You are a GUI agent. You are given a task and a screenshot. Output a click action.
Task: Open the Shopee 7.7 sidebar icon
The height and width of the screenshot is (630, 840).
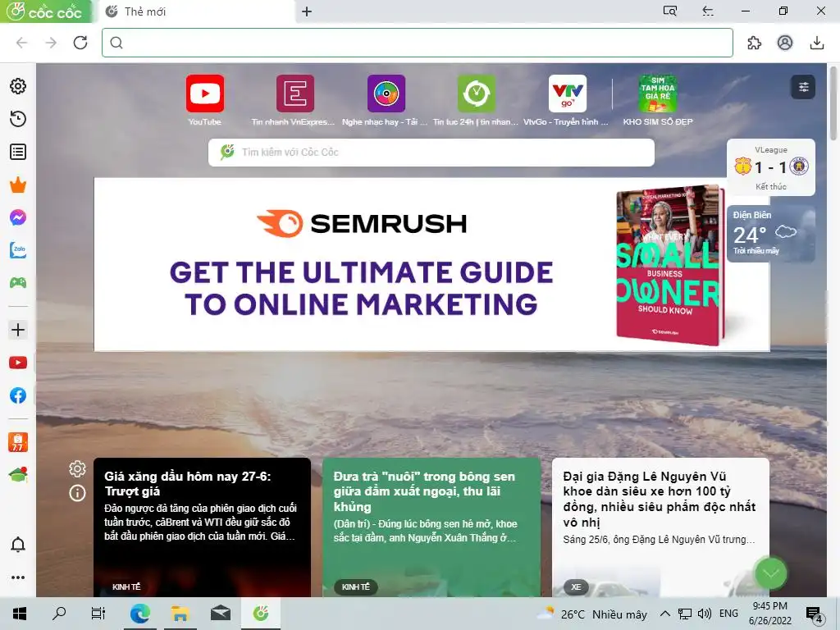pyautogui.click(x=18, y=442)
